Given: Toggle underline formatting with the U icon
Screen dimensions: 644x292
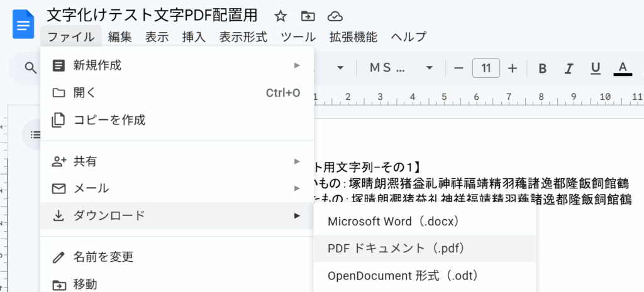Looking at the screenshot, I should coord(596,68).
